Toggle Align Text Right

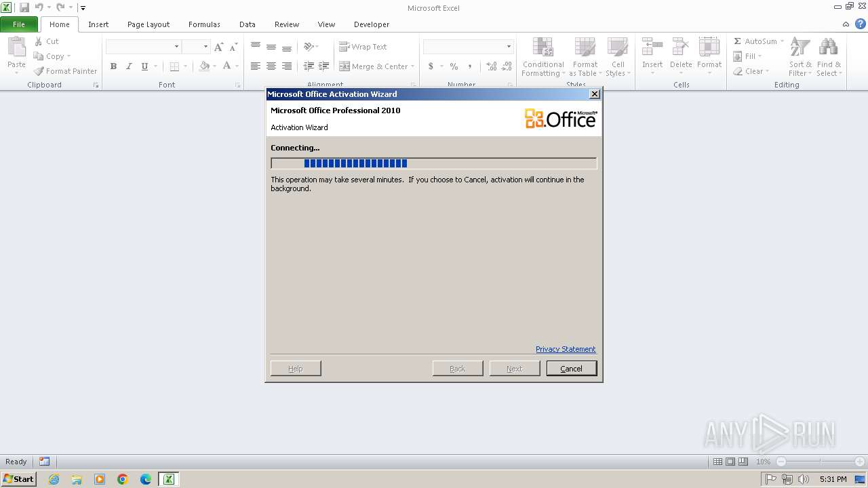286,66
